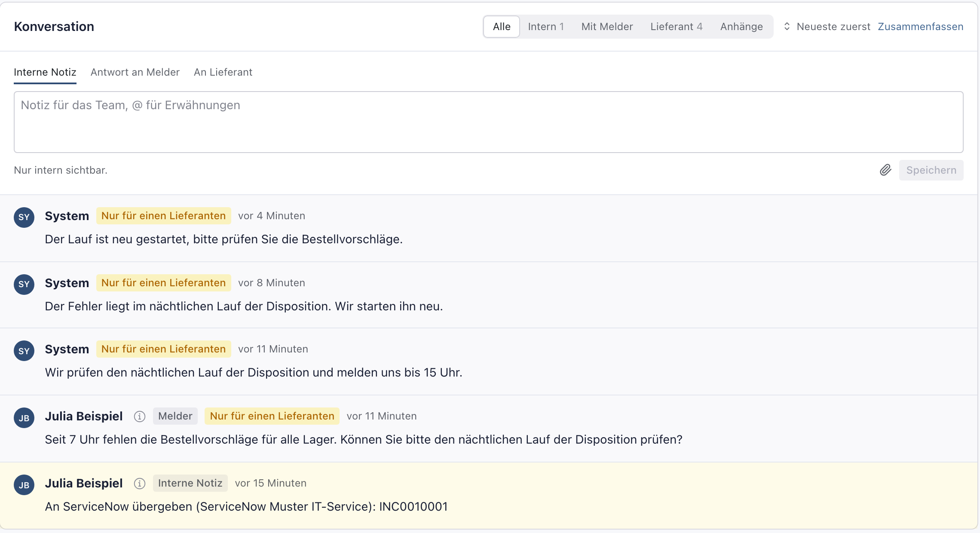This screenshot has height=533, width=980.
Task: Show only Mit Melder messages
Action: point(607,27)
